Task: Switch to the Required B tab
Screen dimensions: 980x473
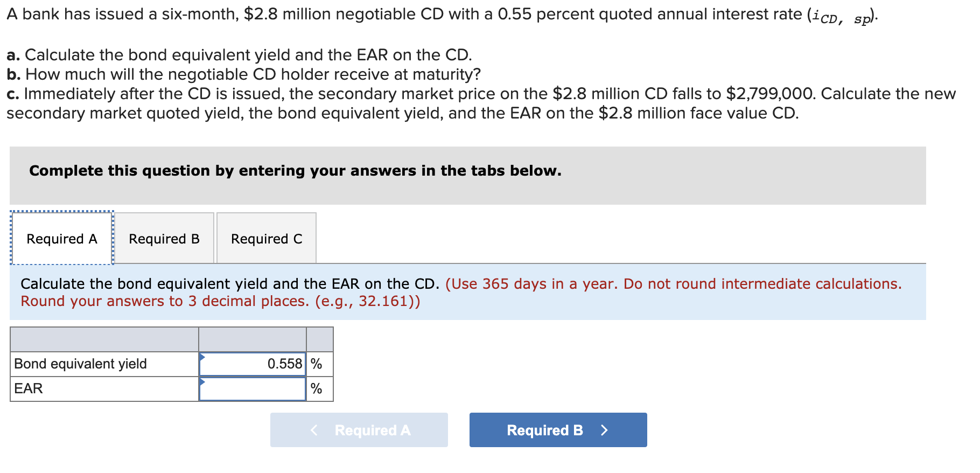Action: click(x=164, y=238)
